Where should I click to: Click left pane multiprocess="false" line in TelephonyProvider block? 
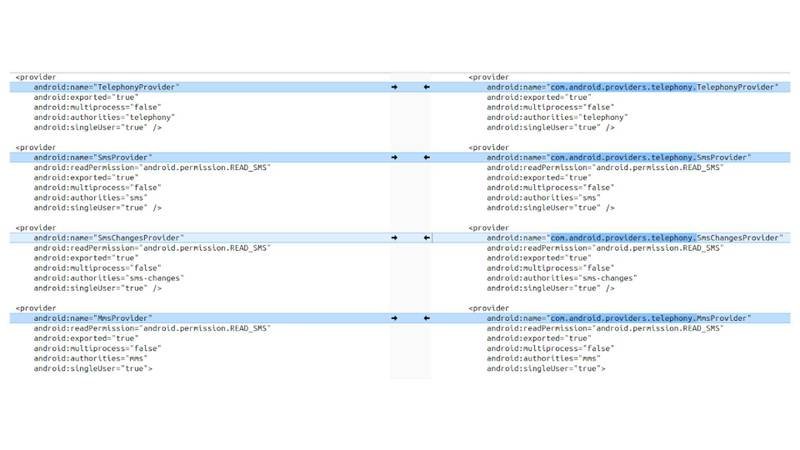click(97, 107)
